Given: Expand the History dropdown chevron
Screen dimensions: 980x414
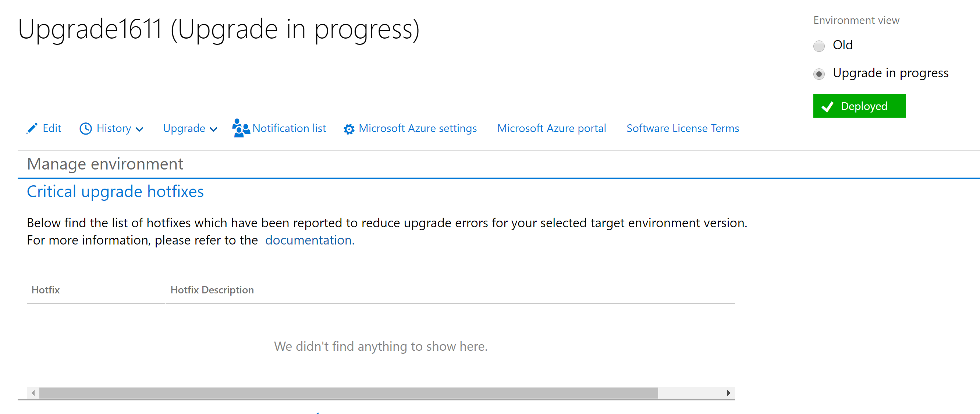Looking at the screenshot, I should 140,129.
